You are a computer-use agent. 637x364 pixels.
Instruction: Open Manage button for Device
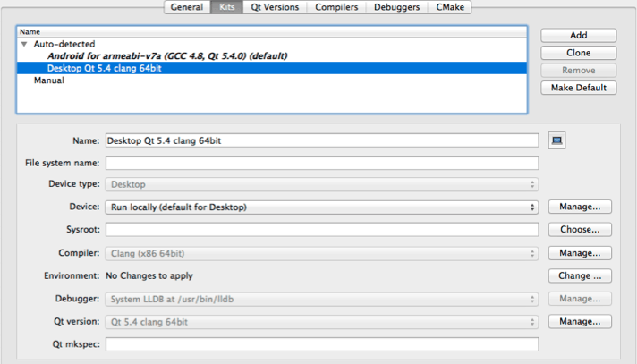580,207
